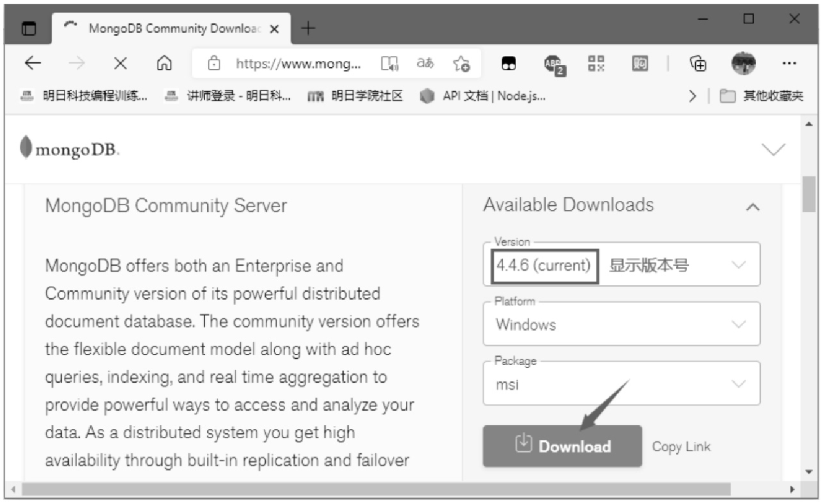Viewport: 823px width, 504px height.
Task: Open the ABP ad blocker extension
Action: [x=554, y=65]
